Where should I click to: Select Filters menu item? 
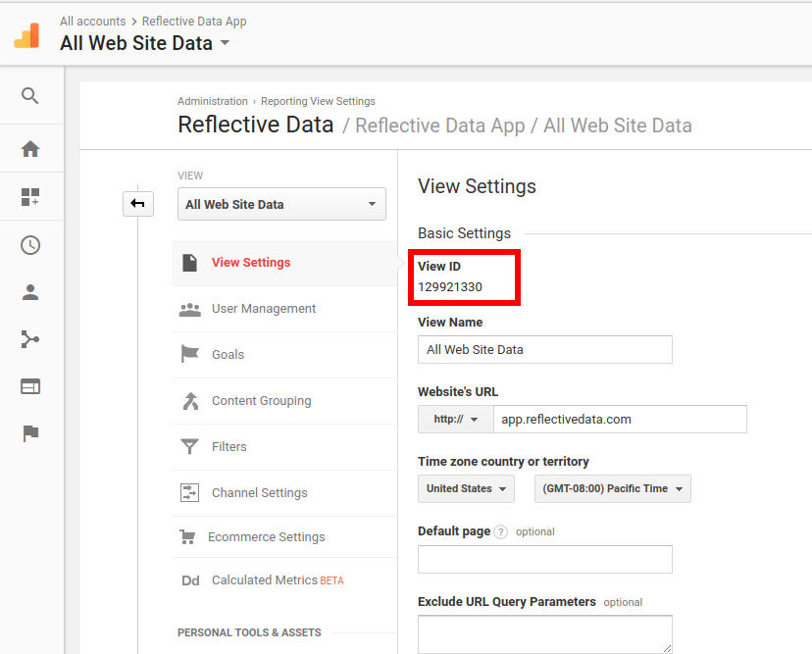[x=284, y=447]
